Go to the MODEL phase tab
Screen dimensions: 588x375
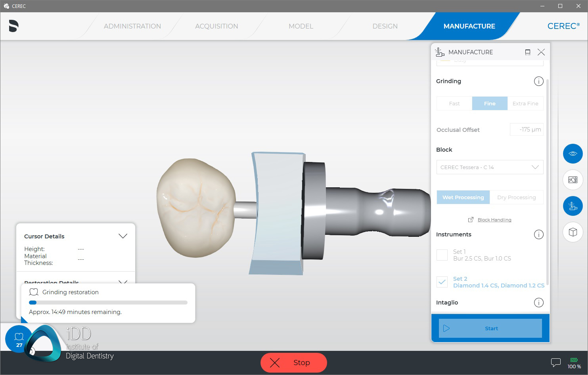tap(301, 26)
